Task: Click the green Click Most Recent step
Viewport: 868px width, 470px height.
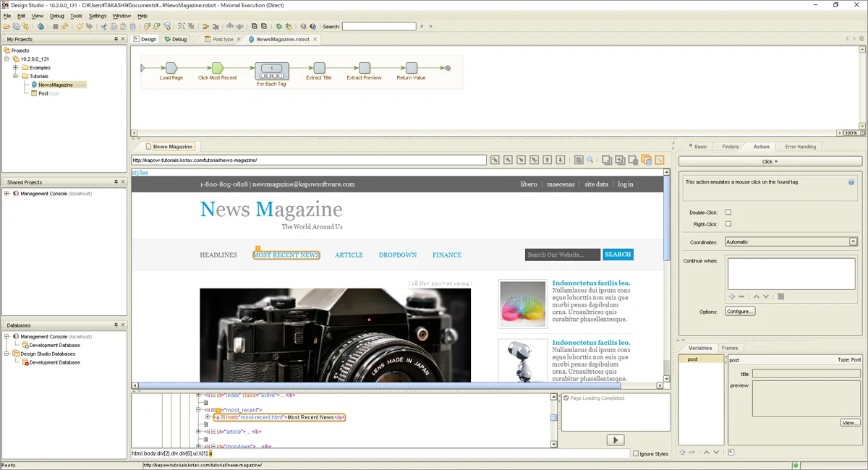Action: (217, 68)
